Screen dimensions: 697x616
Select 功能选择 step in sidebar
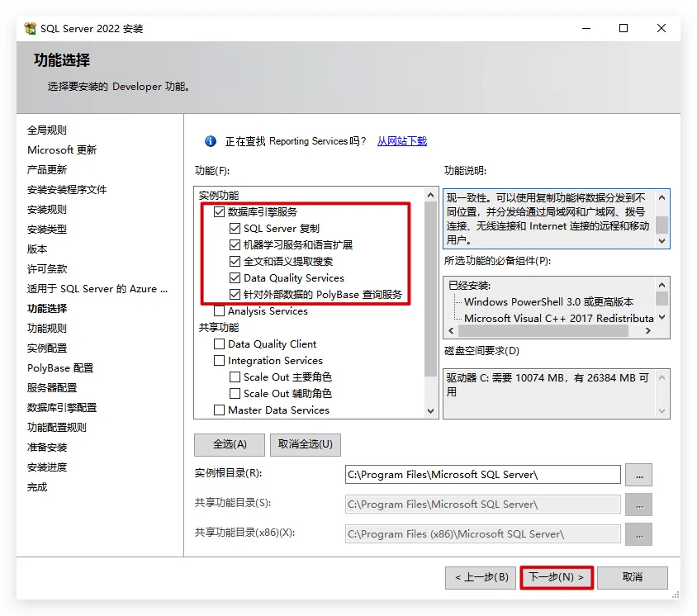(x=47, y=309)
